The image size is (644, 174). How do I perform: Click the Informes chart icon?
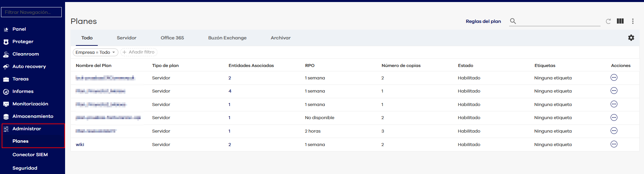[6, 92]
